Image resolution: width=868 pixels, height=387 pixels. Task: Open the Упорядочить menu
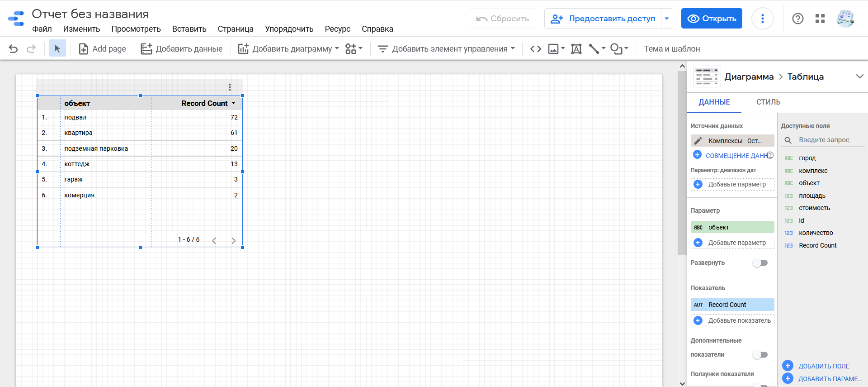click(289, 29)
